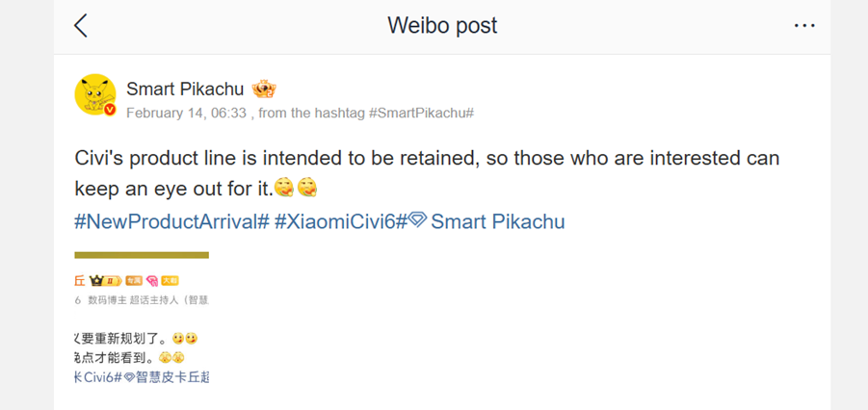Click the diamond super-topic icon
This screenshot has height=410, width=868.
[x=417, y=220]
